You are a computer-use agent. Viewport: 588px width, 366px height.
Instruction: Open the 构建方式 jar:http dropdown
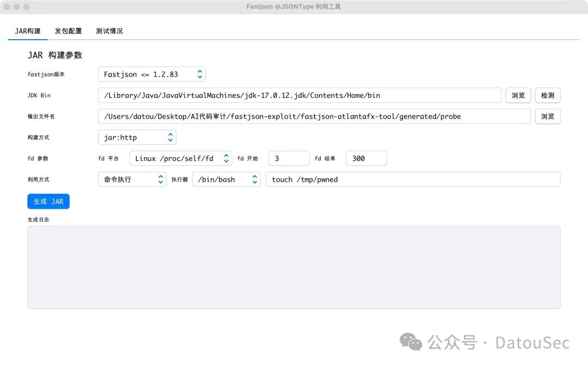pos(137,137)
